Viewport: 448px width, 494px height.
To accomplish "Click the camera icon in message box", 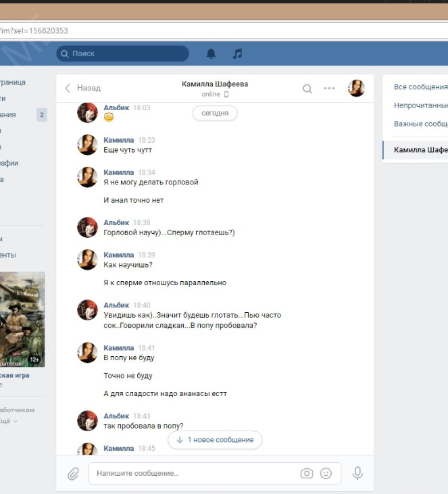I will pos(307,474).
